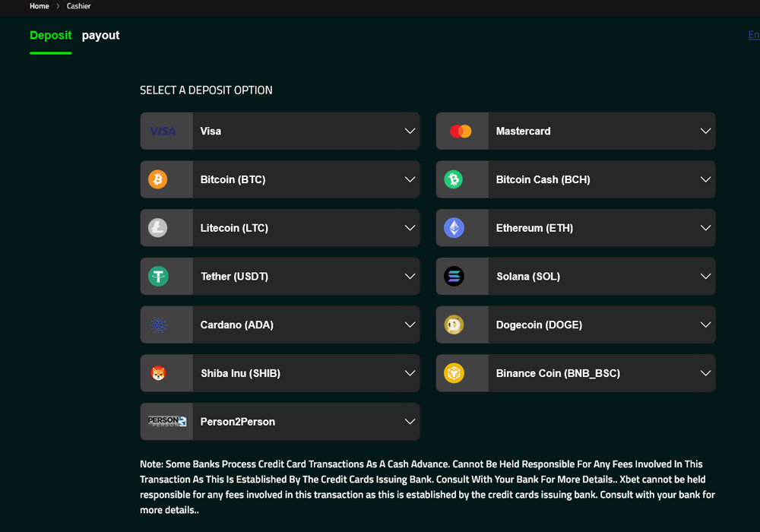
Task: Select the Deposit tab
Action: 50,35
